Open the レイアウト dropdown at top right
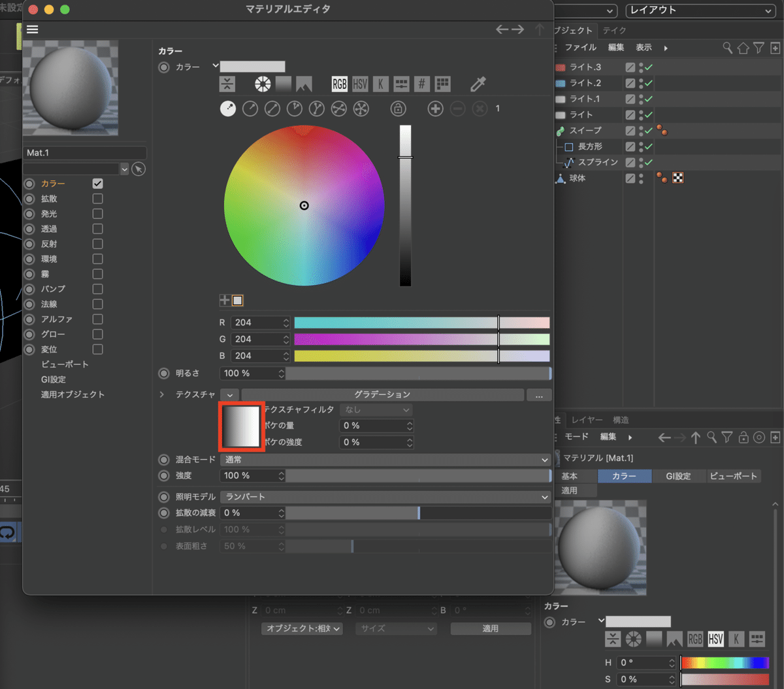 pyautogui.click(x=700, y=10)
